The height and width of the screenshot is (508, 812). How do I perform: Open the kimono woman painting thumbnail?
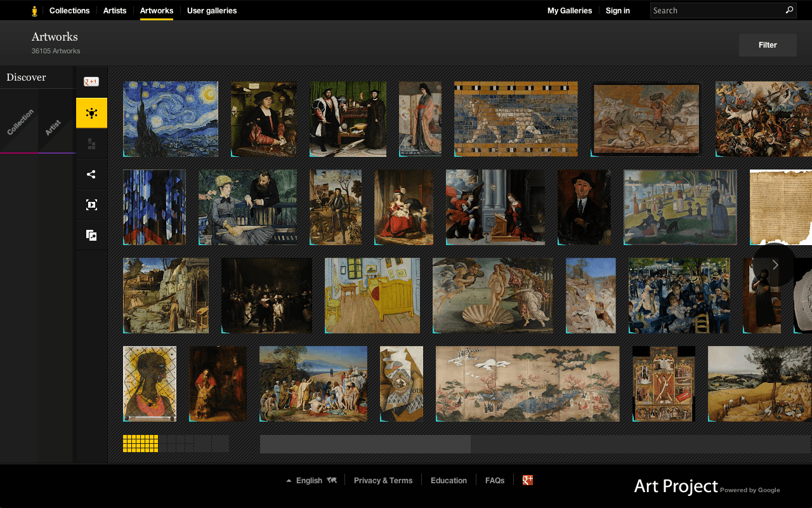pos(420,119)
